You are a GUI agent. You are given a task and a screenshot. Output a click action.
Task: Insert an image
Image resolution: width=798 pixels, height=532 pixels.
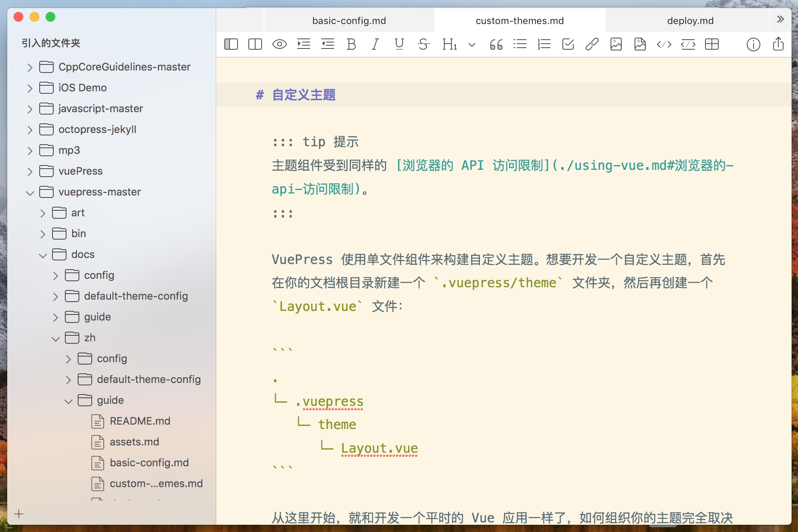click(x=616, y=44)
